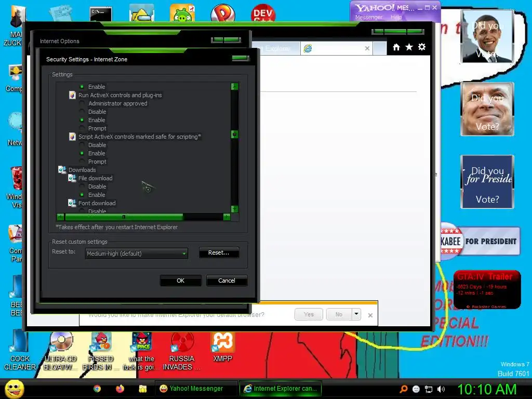This screenshot has width=532, height=399.
Task: Click the settings list scroll down arrow
Action: [234, 209]
